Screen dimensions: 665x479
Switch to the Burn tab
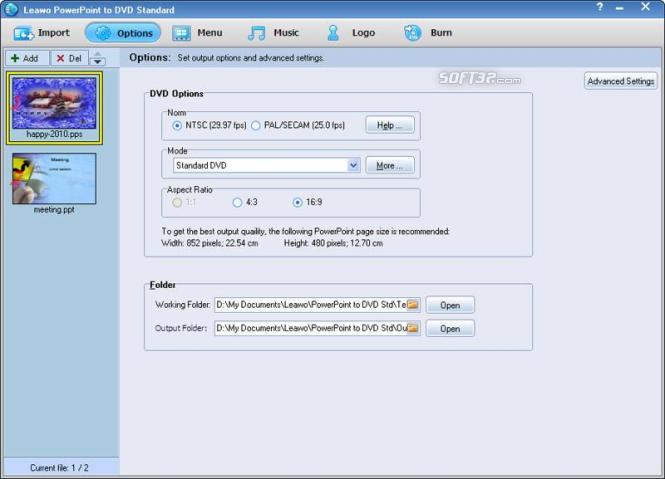click(428, 33)
